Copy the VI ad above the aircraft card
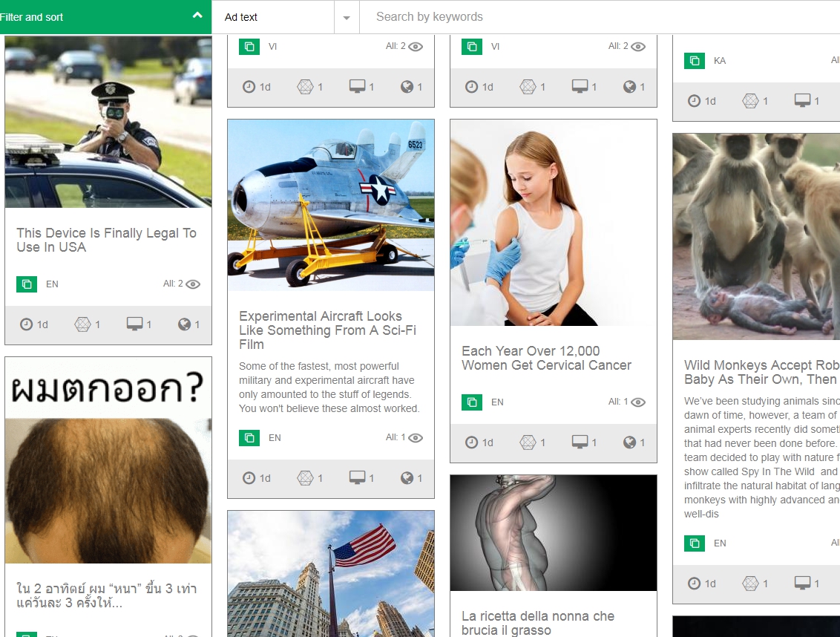The height and width of the screenshot is (637, 840). [x=249, y=47]
